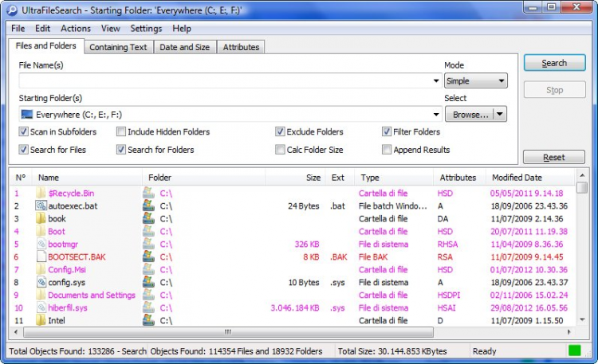The height and width of the screenshot is (364, 598).
Task: Click the file icon beside hiberfil.sys
Action: [41, 307]
